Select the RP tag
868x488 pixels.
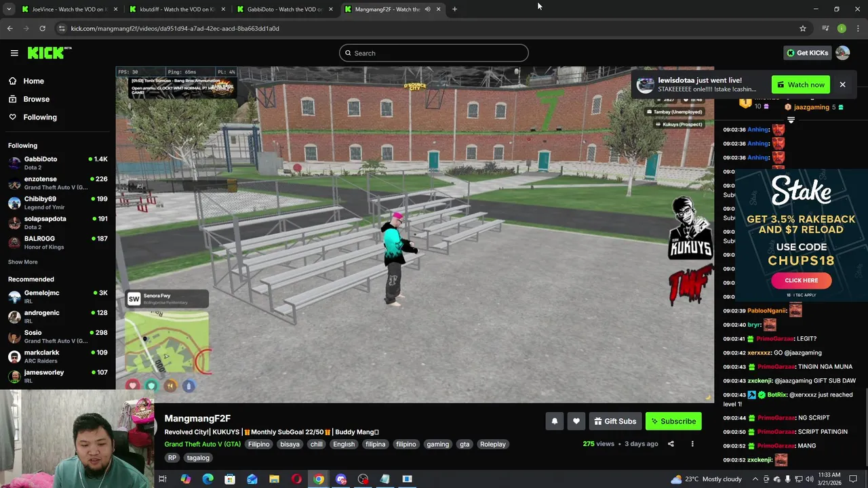(x=172, y=457)
